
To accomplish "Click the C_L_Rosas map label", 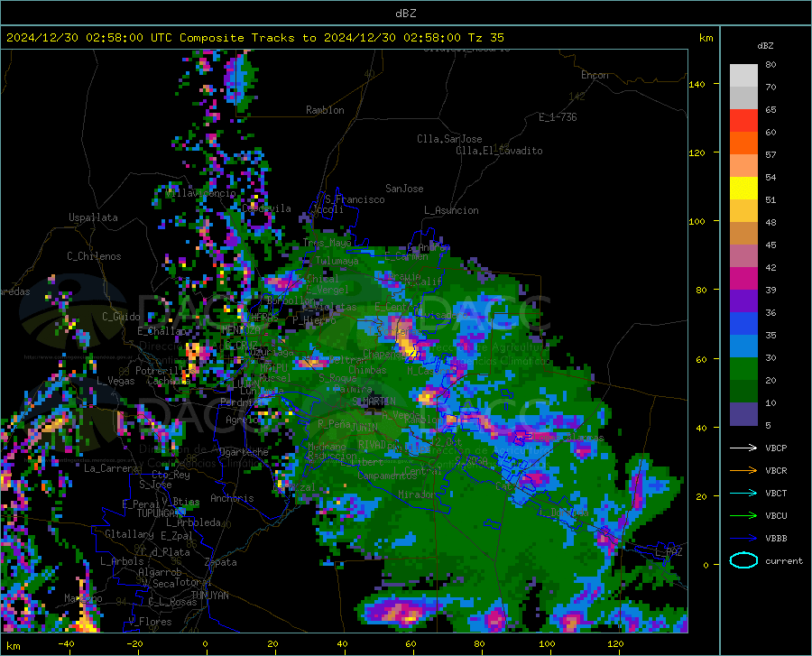I will [x=172, y=602].
